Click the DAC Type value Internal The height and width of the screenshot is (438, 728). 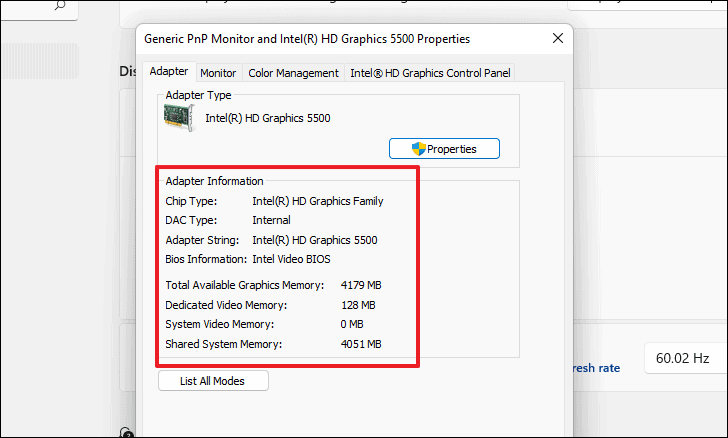click(272, 220)
